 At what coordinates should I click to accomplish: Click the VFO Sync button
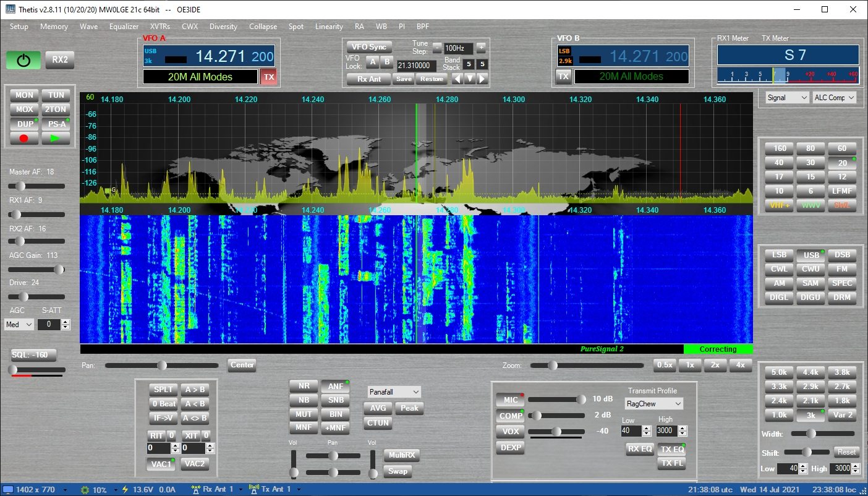point(368,47)
